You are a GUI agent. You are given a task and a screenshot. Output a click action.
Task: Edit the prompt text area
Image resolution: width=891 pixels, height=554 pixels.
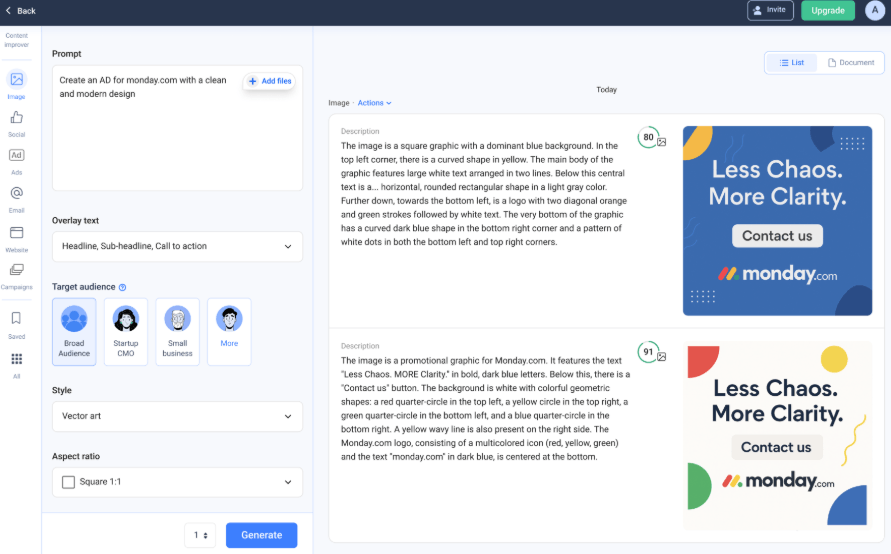pyautogui.click(x=177, y=128)
